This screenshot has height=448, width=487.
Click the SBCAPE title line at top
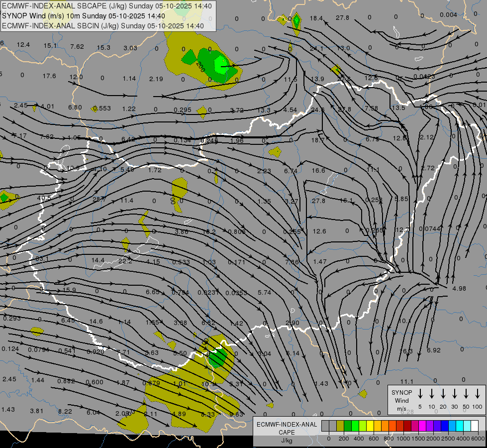[x=106, y=6]
